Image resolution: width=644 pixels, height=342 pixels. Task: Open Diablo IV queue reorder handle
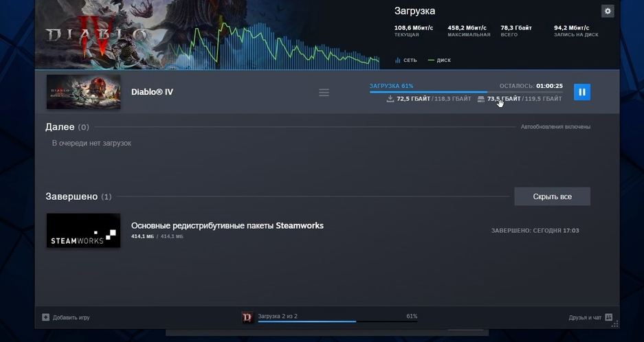324,93
